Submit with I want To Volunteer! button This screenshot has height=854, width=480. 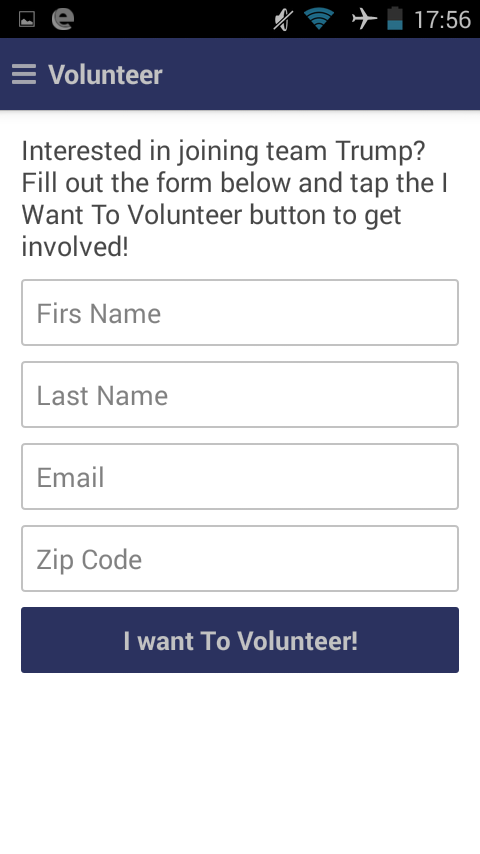point(240,640)
